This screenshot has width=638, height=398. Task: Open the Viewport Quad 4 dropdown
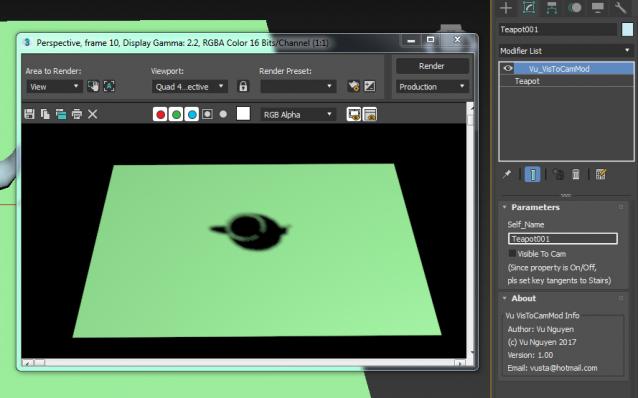[x=190, y=87]
